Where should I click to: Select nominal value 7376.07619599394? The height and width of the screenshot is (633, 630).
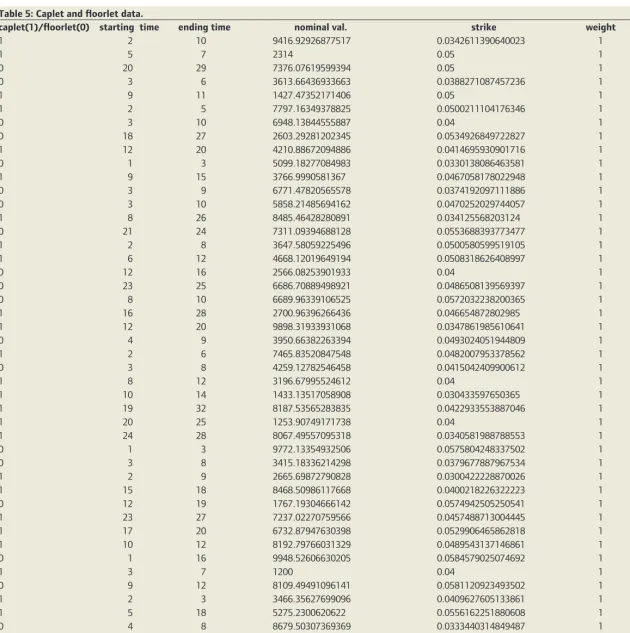(x=312, y=68)
